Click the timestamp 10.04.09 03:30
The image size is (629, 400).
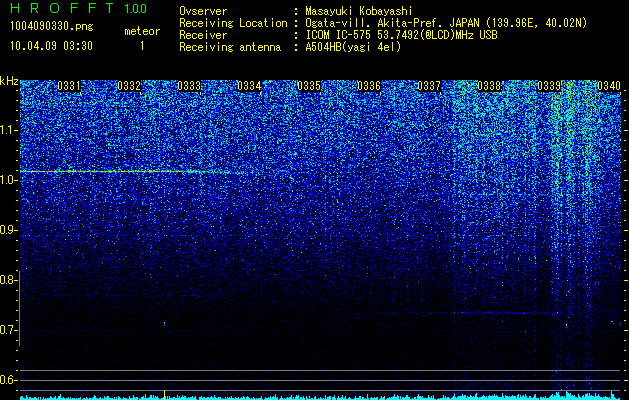[51, 46]
